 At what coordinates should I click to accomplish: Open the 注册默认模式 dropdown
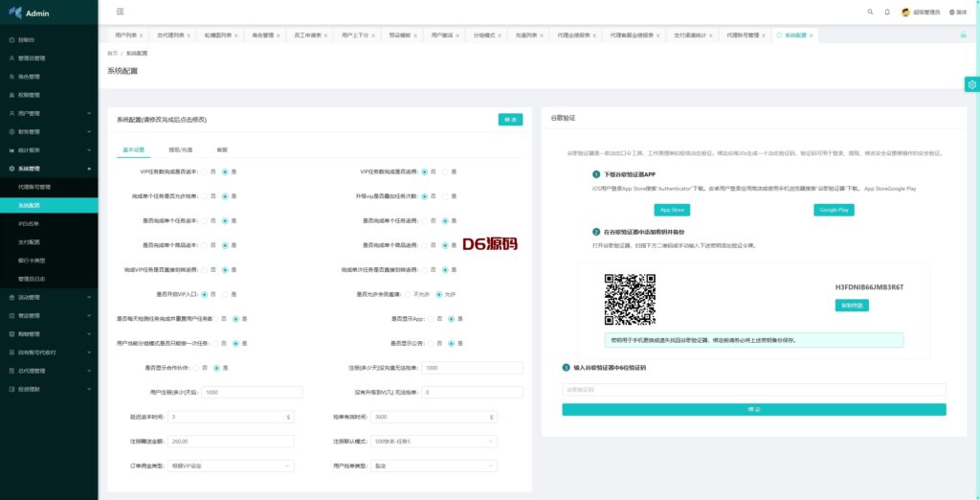(x=434, y=442)
